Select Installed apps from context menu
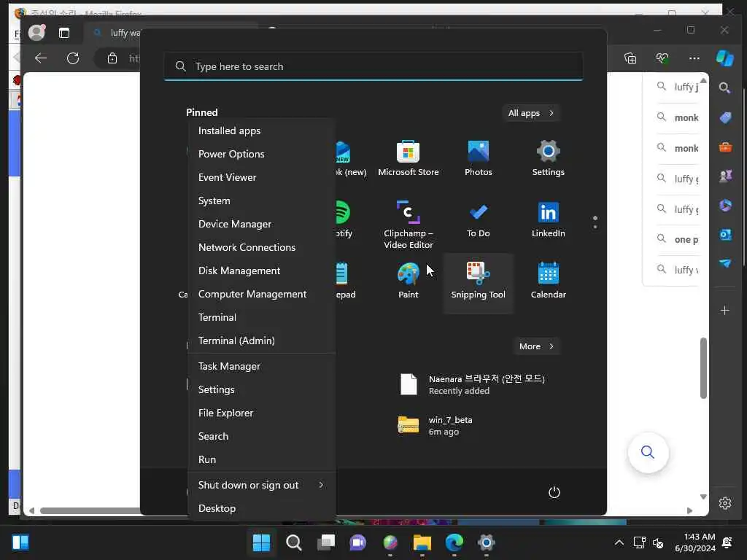The width and height of the screenshot is (747, 560). point(262,131)
